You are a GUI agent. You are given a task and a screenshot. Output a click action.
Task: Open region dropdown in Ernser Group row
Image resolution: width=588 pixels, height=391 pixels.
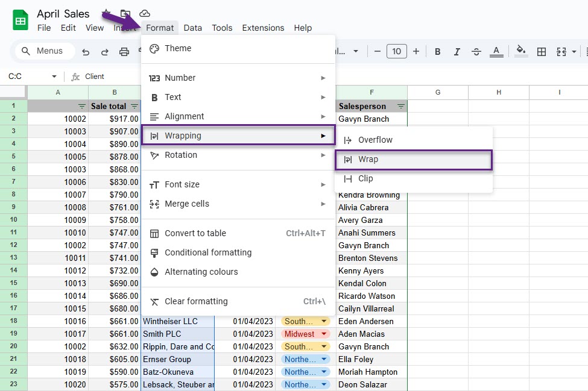[x=324, y=360]
